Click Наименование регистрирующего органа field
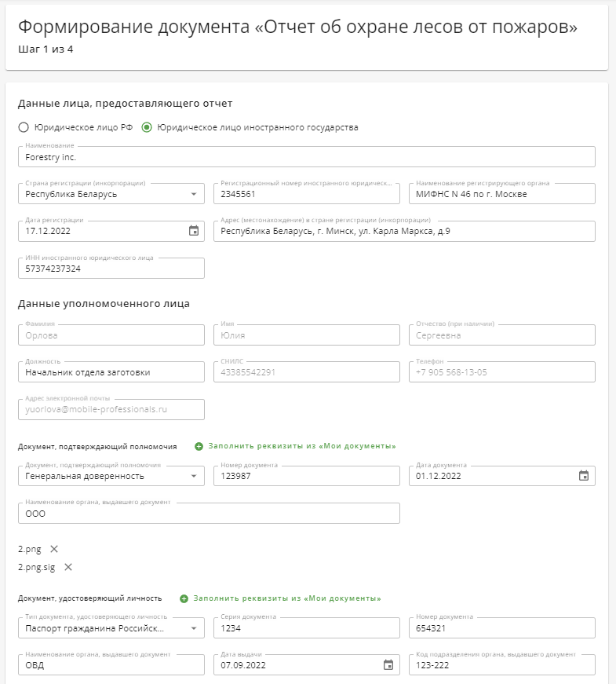The image size is (616, 684). (501, 194)
